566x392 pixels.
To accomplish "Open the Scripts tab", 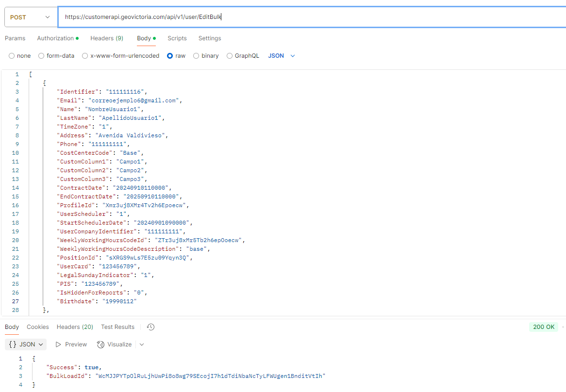I will pos(177,38).
